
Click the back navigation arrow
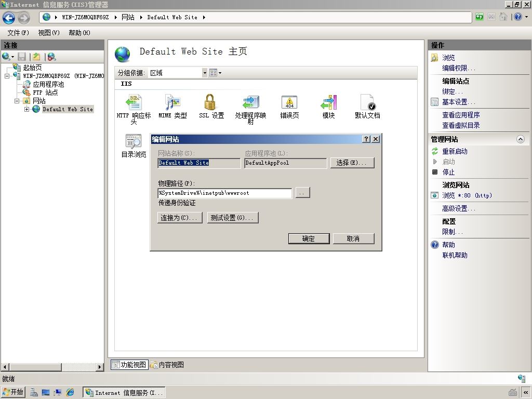click(x=9, y=18)
